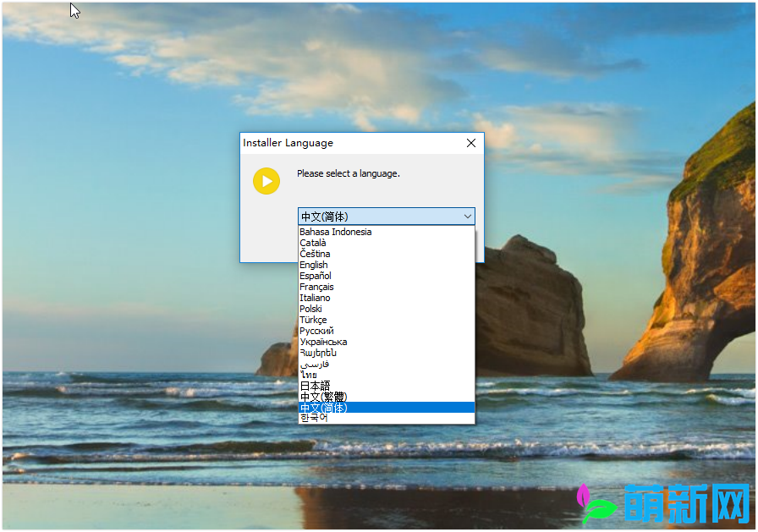Select Polski from the language list
The height and width of the screenshot is (532, 758).
click(387, 309)
